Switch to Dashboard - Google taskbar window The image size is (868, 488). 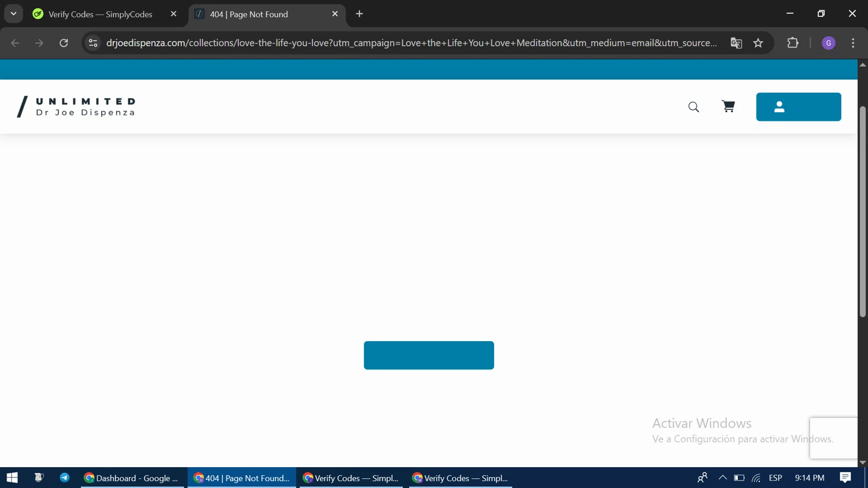point(133,478)
